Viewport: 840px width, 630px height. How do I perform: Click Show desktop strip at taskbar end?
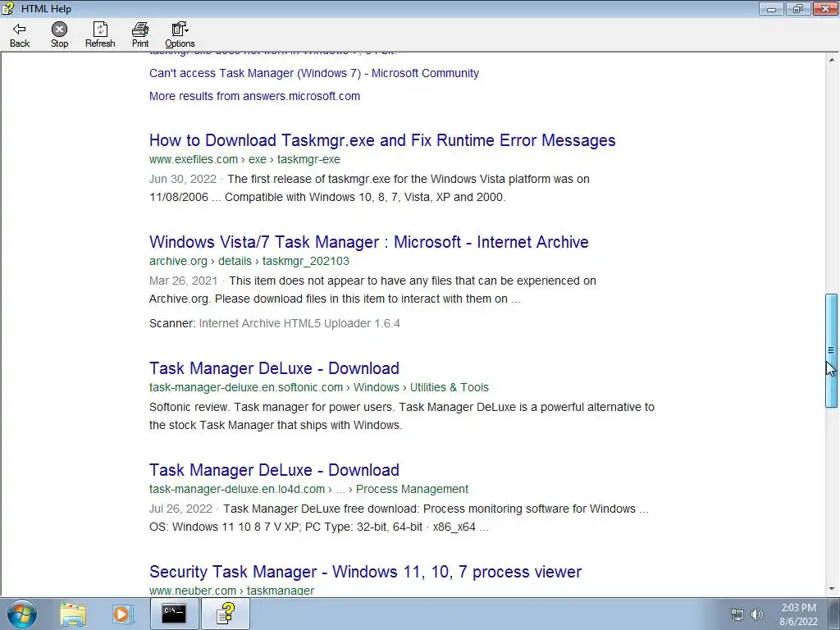(834, 614)
